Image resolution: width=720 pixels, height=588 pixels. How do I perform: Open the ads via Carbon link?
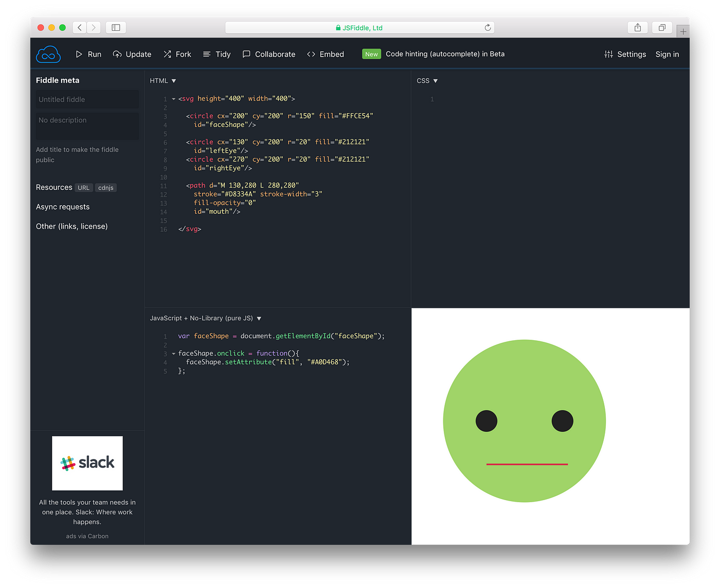tap(87, 536)
